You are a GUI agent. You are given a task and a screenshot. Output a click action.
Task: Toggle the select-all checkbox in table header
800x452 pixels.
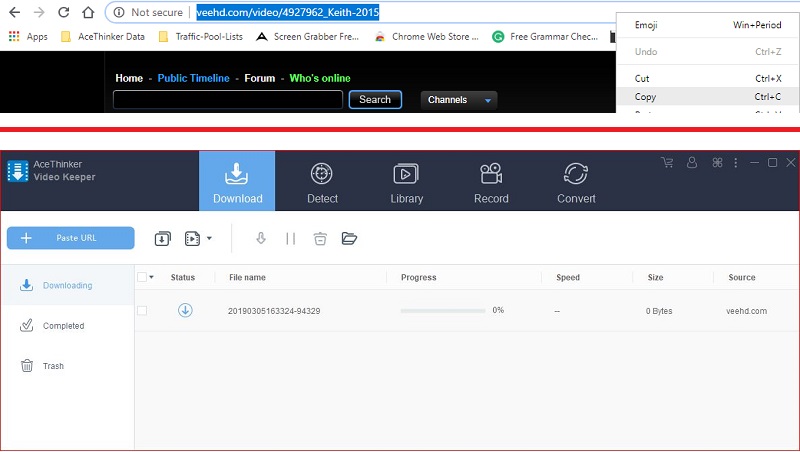click(141, 277)
